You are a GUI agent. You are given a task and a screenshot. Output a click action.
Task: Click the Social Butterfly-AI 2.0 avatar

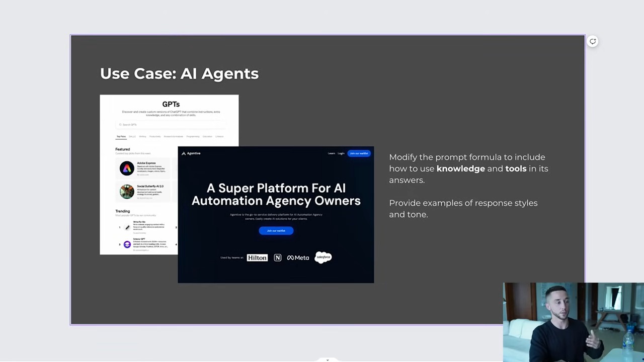pos(127,191)
